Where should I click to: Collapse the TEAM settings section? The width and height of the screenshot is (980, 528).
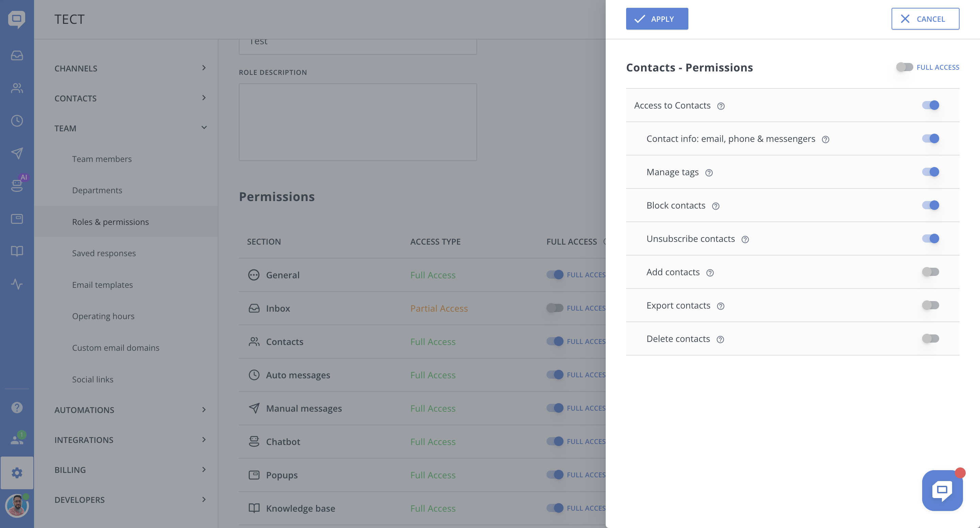pos(129,128)
